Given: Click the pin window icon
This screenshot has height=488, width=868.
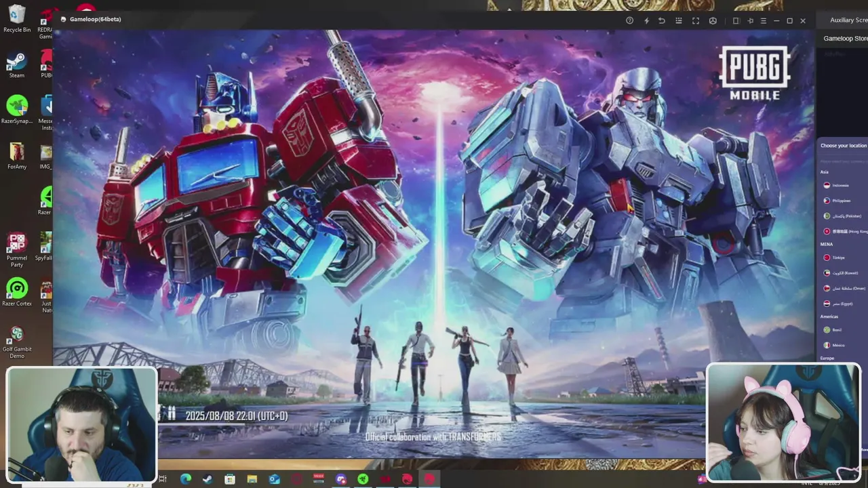Looking at the screenshot, I should (750, 21).
